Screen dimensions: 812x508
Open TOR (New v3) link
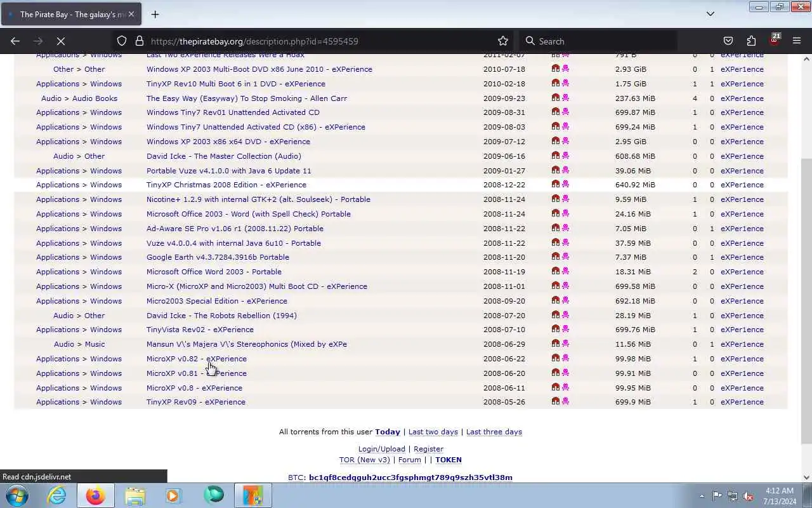(364, 460)
